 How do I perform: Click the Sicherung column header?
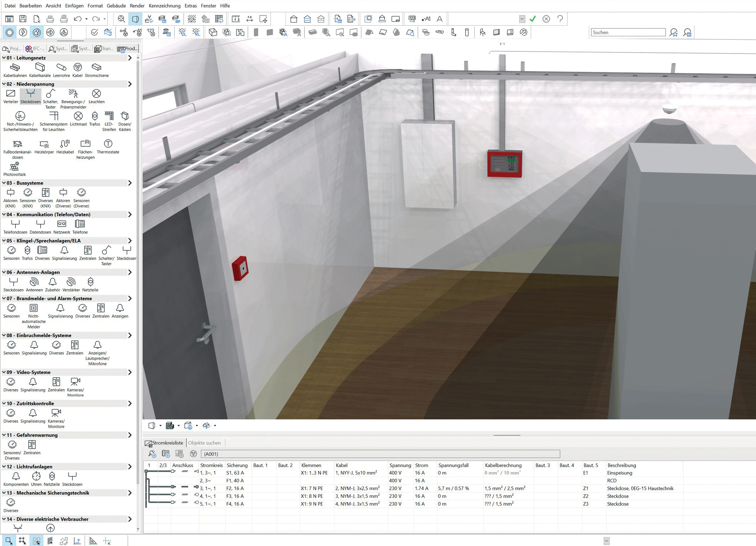[x=237, y=465]
